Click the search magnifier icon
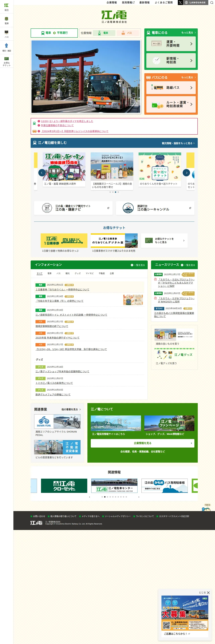The image size is (215, 644). click(211, 3)
